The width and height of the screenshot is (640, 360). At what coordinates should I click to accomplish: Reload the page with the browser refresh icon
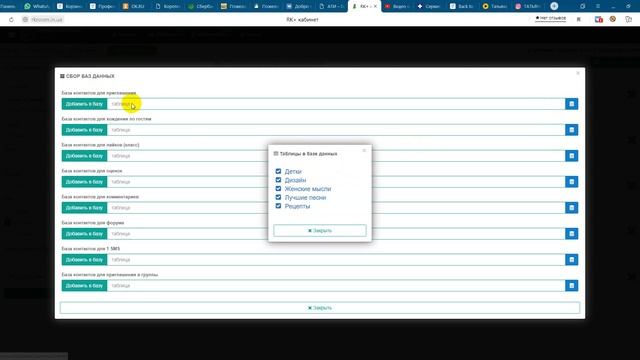tap(11, 20)
